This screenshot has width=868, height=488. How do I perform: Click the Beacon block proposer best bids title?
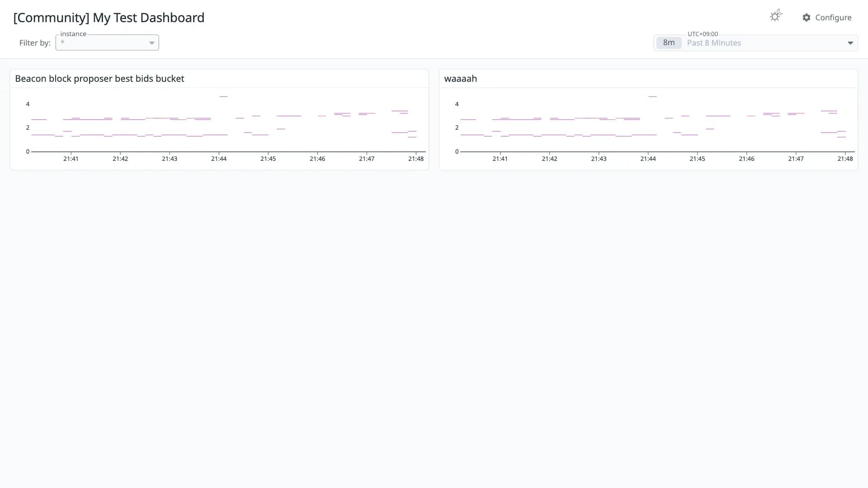99,79
